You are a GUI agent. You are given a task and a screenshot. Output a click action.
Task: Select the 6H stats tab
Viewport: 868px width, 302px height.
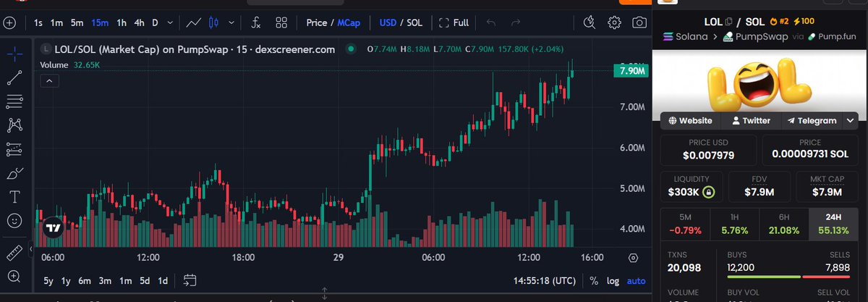(x=783, y=224)
